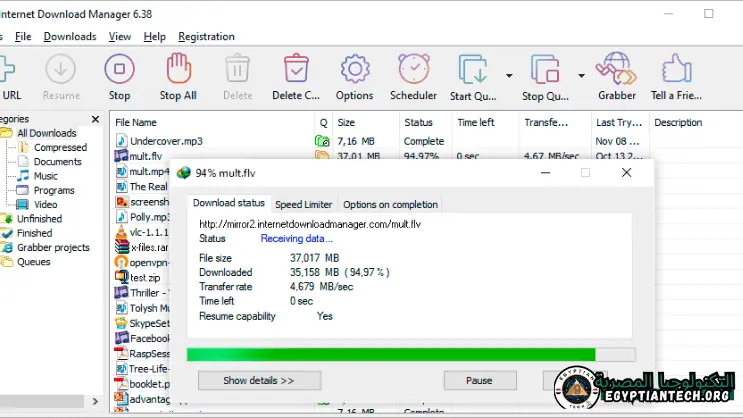Select the Queues category
This screenshot has width=743, height=418.
click(x=33, y=262)
